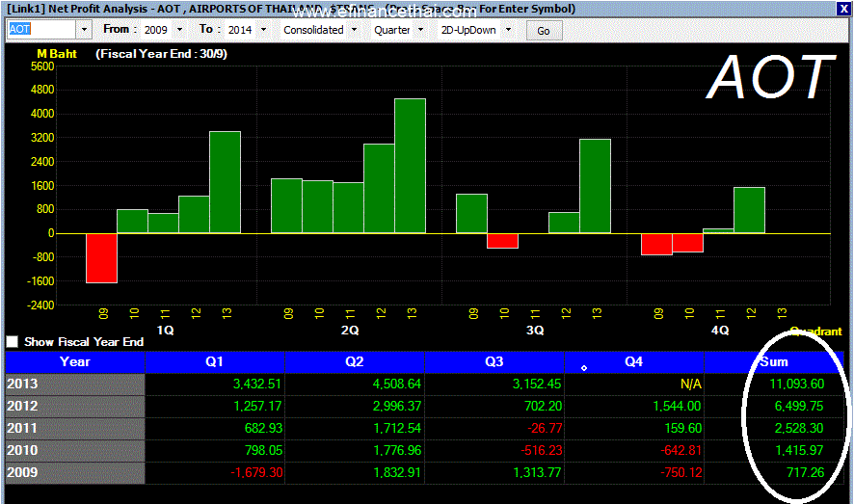Click the green 3Q 2013 bar
854x504 pixels.
pyautogui.click(x=596, y=186)
